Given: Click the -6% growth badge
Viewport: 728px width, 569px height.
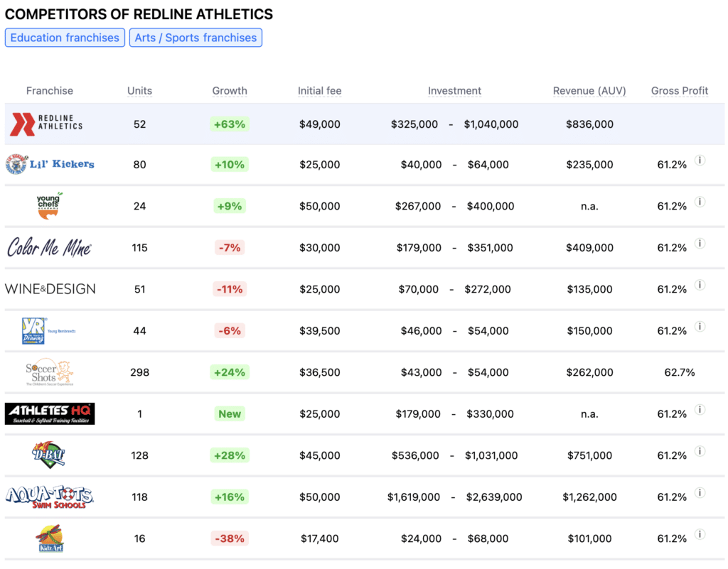Looking at the screenshot, I should pyautogui.click(x=230, y=330).
